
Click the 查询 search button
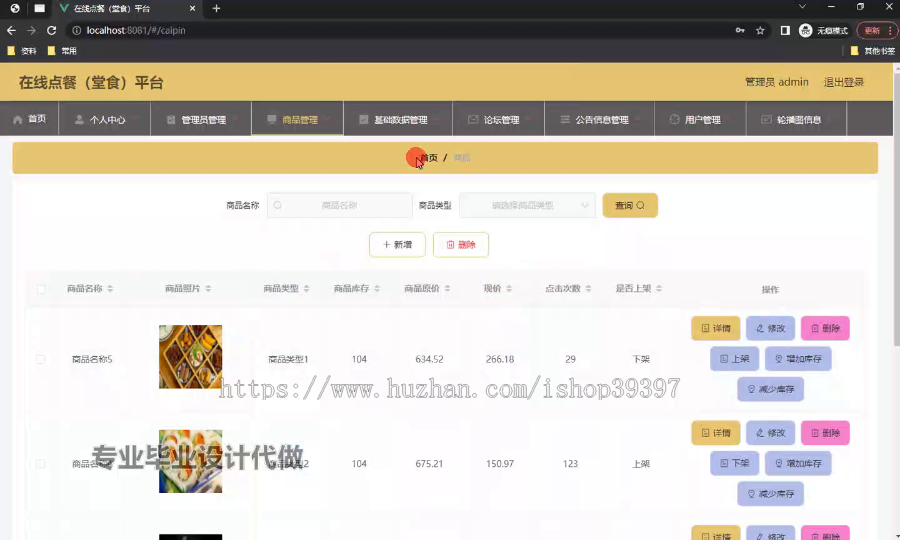[630, 205]
